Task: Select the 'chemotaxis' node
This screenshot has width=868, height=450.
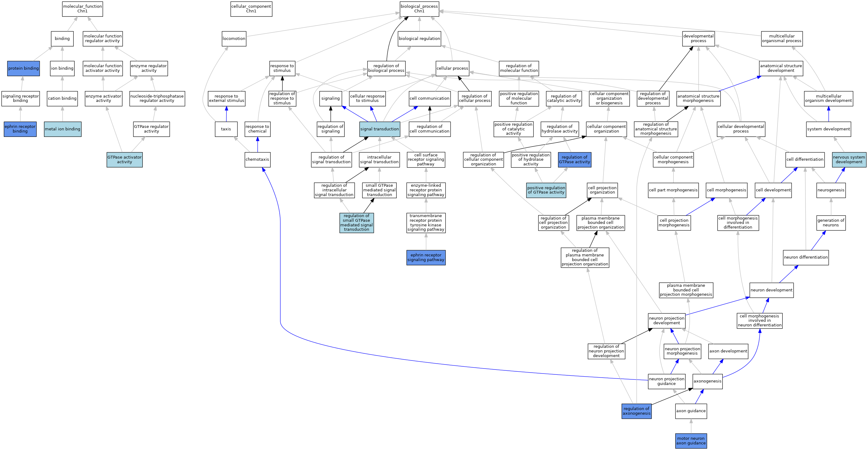Action: click(257, 159)
